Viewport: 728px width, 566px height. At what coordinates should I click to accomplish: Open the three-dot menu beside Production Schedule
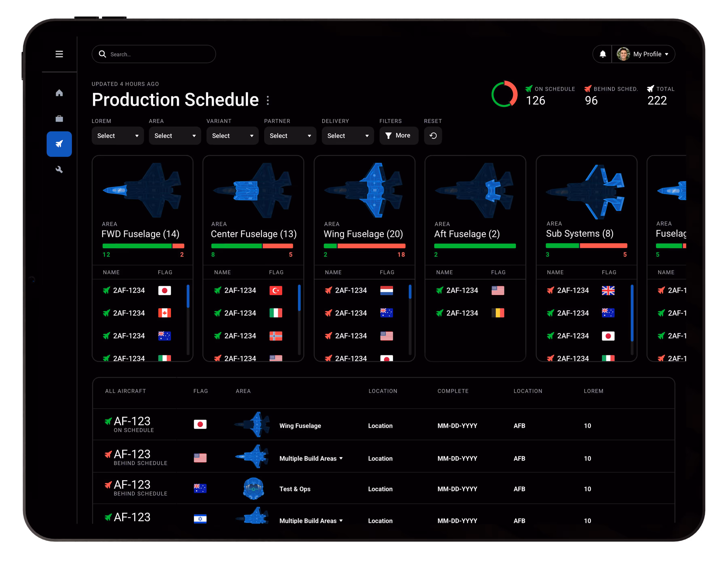268,100
